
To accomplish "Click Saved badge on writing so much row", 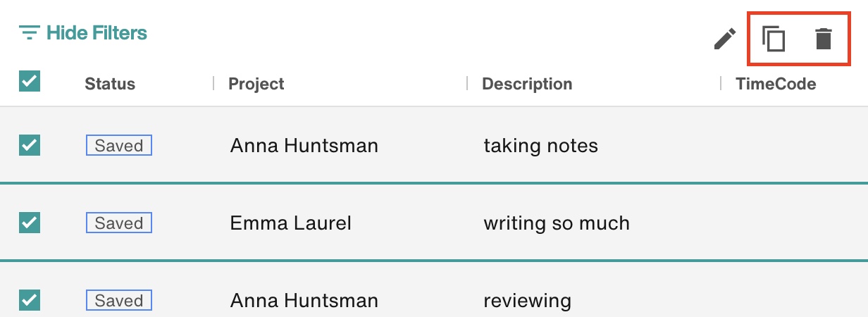I will point(119,223).
